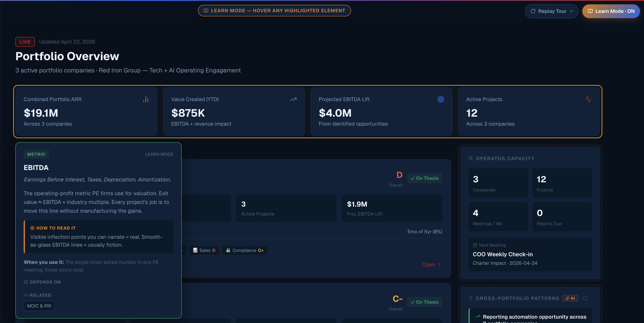Click the calendar icon next to Next Meeting
Image resolution: width=644 pixels, height=323 pixels.
pos(475,245)
